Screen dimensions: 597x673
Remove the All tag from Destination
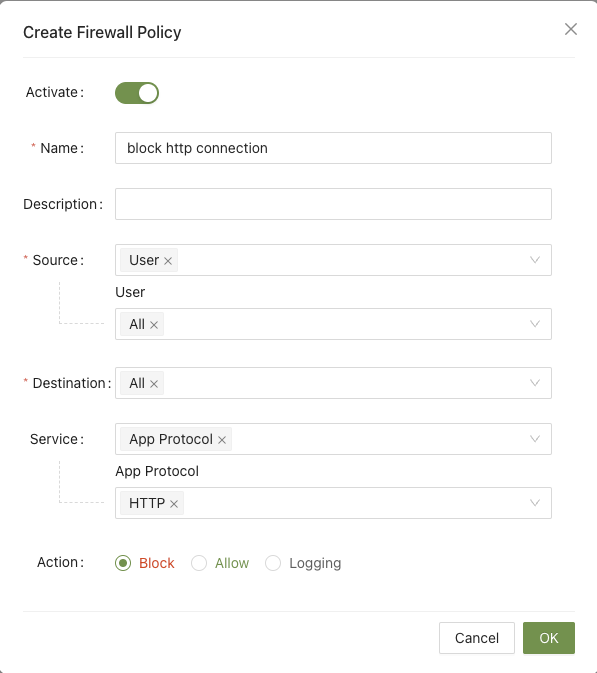pyautogui.click(x=154, y=384)
